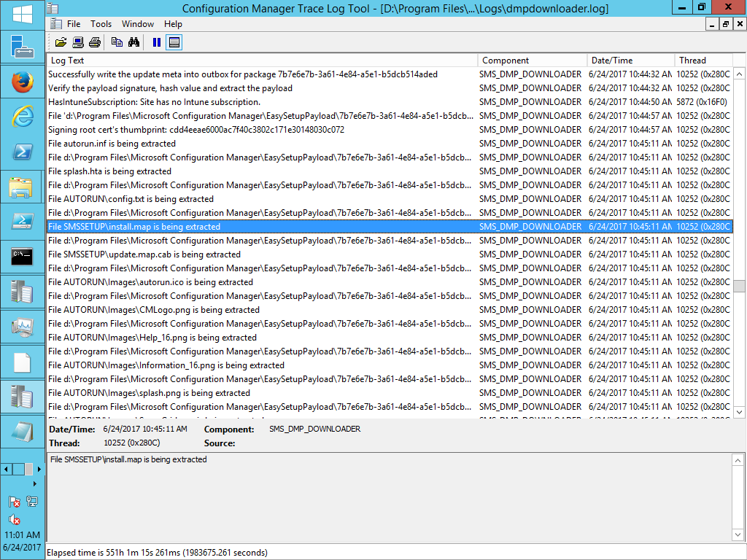Select the "Signing root cert's thumbprint" log row

[x=390, y=130]
